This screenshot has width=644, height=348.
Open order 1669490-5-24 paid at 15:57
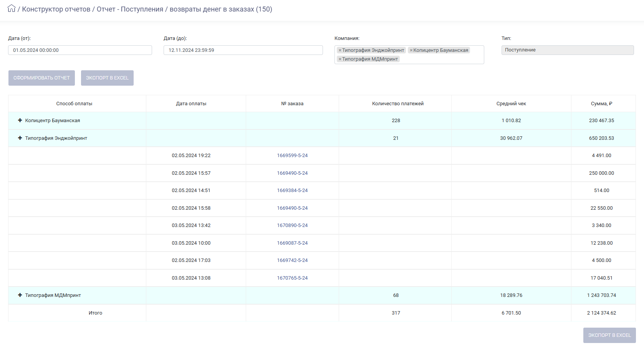click(x=292, y=173)
